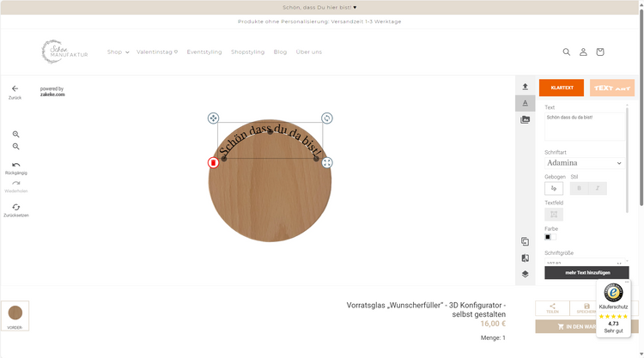Image resolution: width=644 pixels, height=358 pixels.
Task: Reset the design with Zurücksetzen
Action: [x=15, y=209]
